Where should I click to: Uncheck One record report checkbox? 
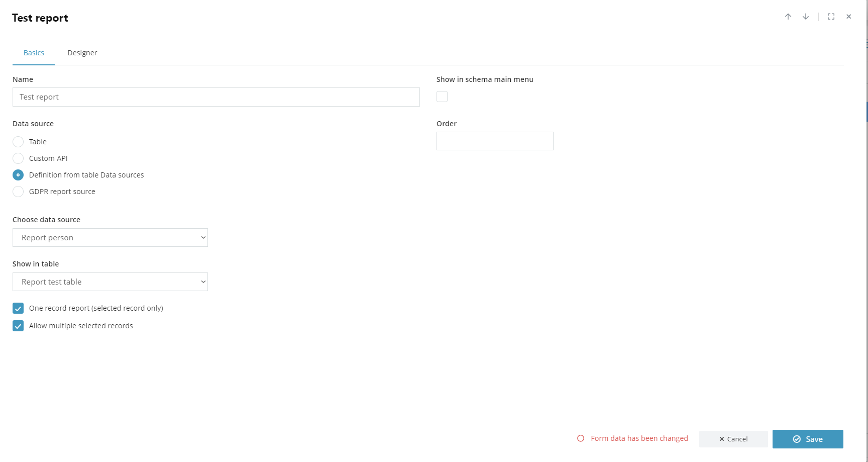click(18, 308)
